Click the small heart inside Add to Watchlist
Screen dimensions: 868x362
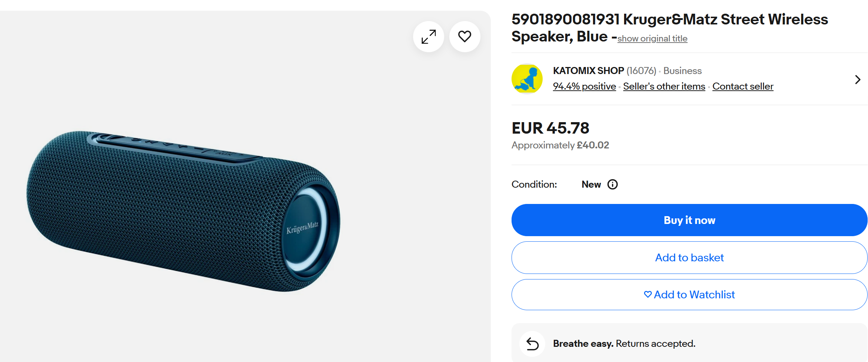(648, 295)
